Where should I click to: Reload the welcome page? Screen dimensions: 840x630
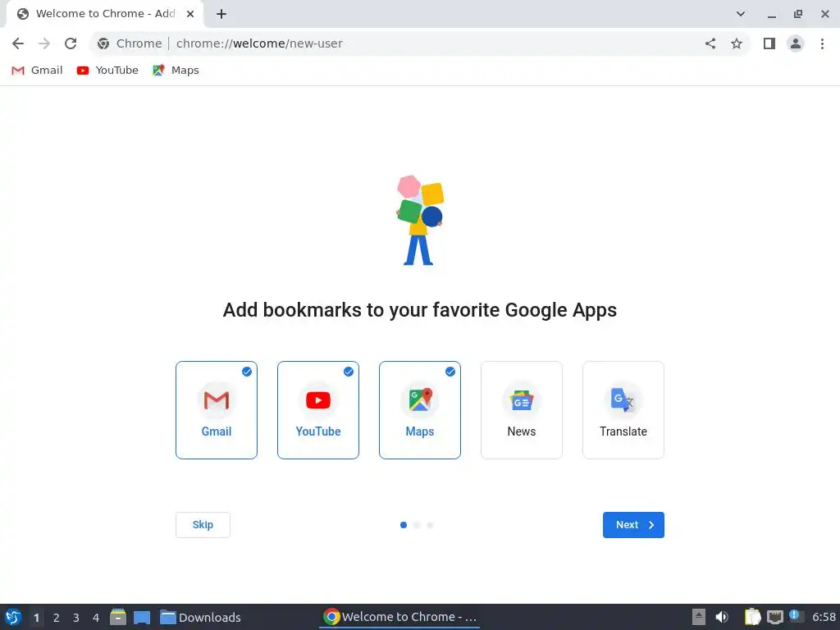click(71, 43)
